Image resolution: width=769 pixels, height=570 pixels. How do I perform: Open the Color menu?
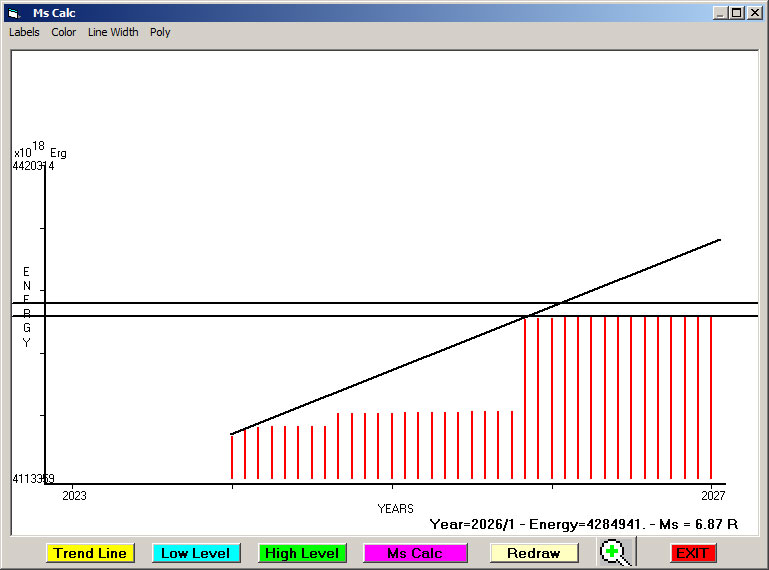point(64,32)
